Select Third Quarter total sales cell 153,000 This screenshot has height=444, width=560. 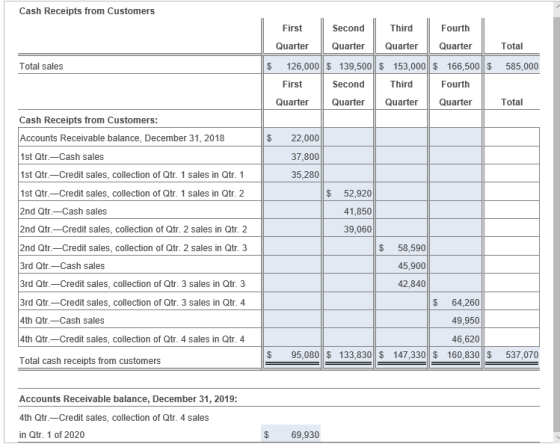401,66
